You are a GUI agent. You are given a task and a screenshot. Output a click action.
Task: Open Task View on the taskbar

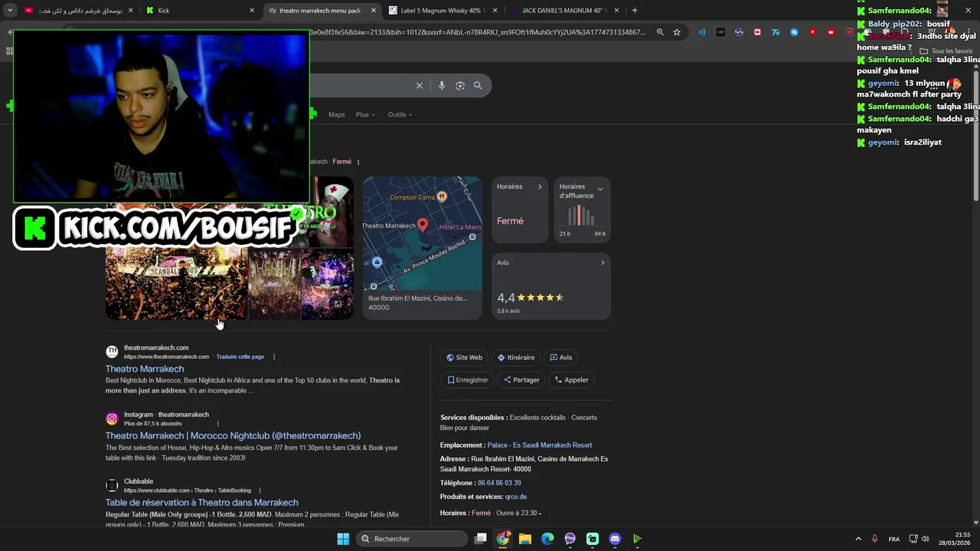click(480, 539)
